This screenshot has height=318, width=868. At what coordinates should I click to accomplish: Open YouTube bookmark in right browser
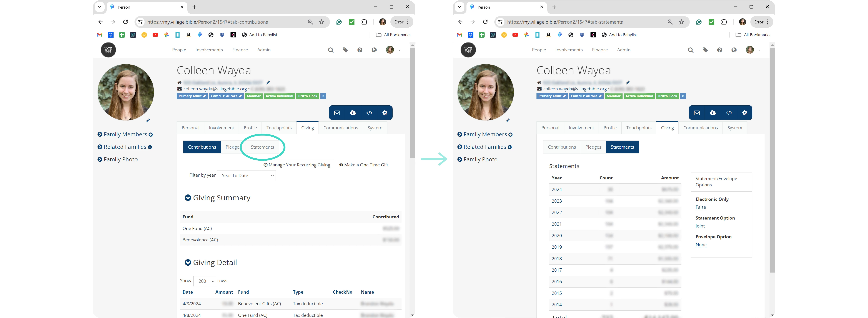(x=515, y=35)
